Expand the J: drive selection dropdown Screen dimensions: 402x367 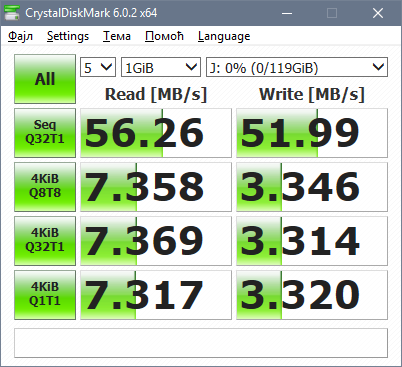297,67
